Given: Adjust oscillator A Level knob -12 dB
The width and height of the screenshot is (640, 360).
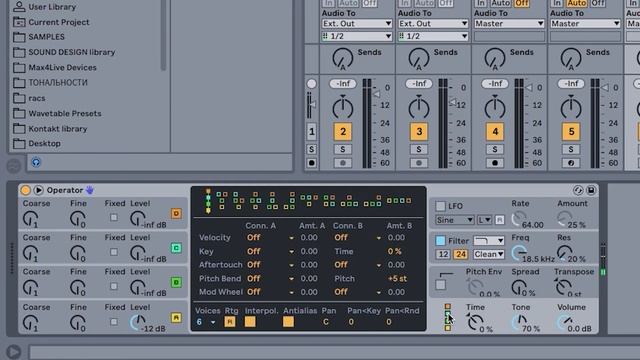Looking at the screenshot, I should [x=138, y=322].
